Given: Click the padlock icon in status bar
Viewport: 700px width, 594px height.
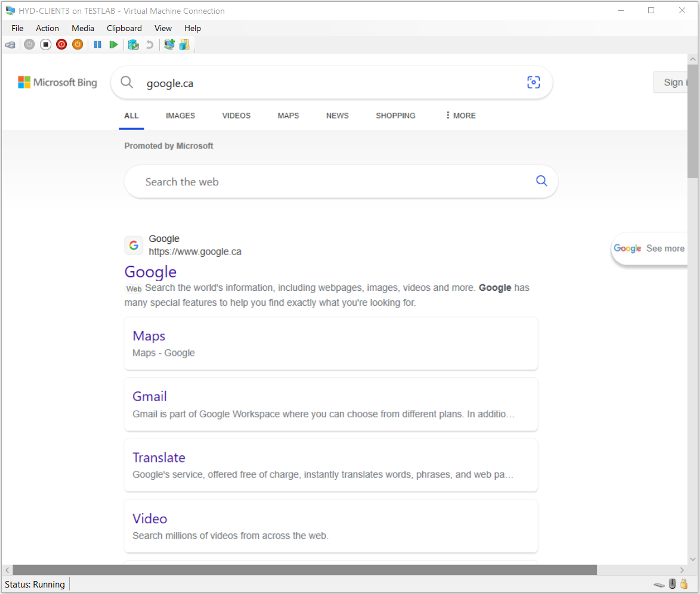Looking at the screenshot, I should (x=684, y=584).
